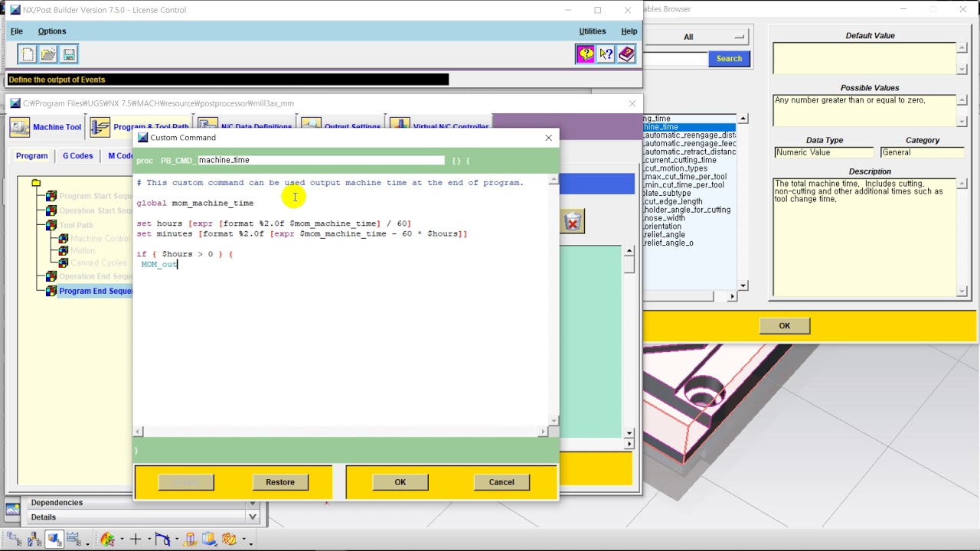This screenshot has width=980, height=551.
Task: Select Canned Cycles tree node
Action: tap(98, 263)
